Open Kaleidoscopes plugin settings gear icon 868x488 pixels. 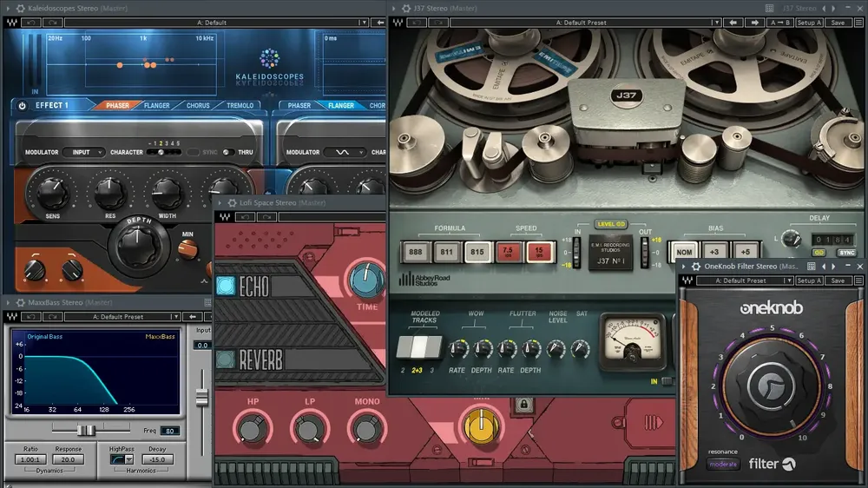21,9
